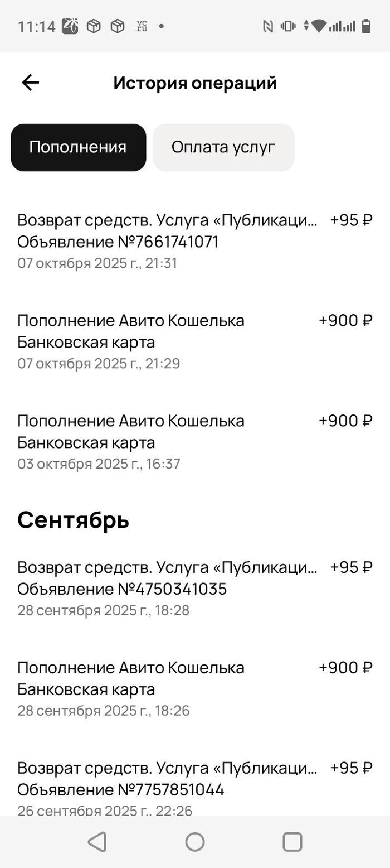
Task: Switch to the Пополнения tab
Action: click(78, 147)
